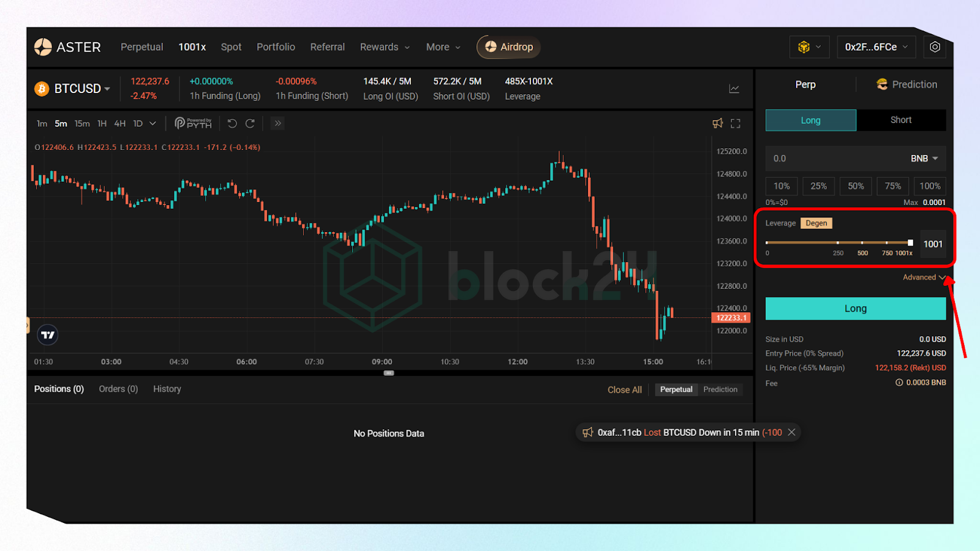The image size is (980, 551).
Task: Select the 5m chart interval
Action: pos(61,124)
